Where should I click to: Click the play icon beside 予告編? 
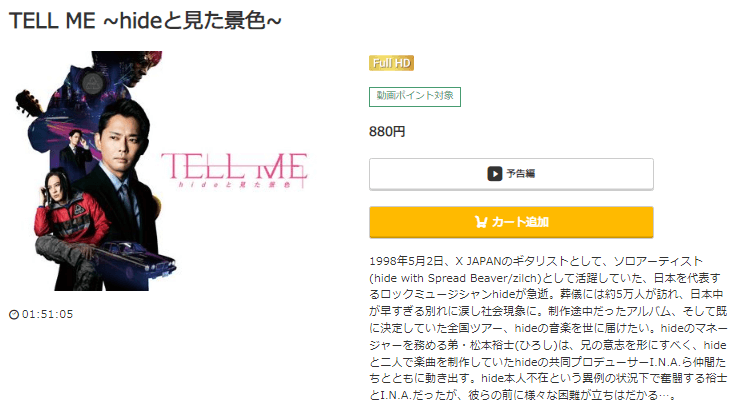[494, 174]
